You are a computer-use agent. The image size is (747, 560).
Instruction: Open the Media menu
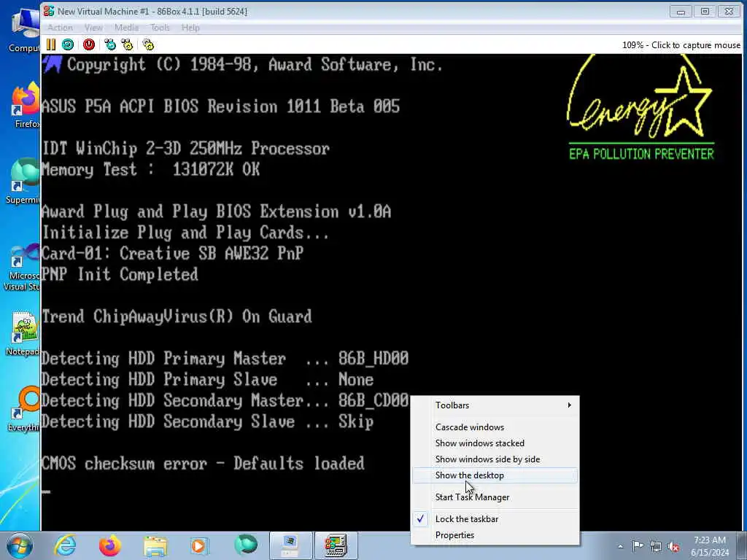tap(126, 28)
